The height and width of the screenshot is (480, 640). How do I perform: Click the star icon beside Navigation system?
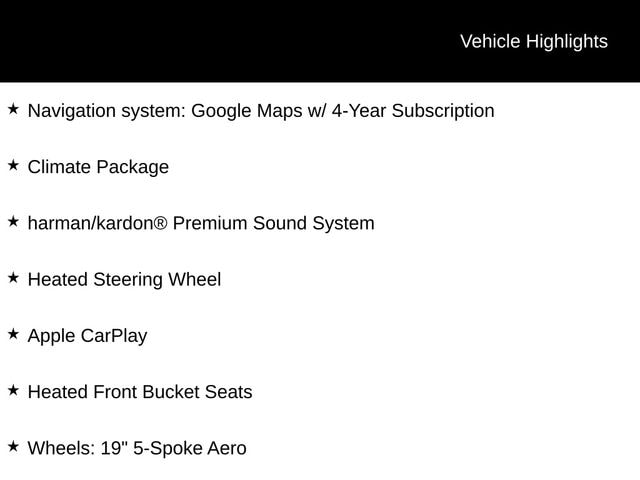[13, 108]
